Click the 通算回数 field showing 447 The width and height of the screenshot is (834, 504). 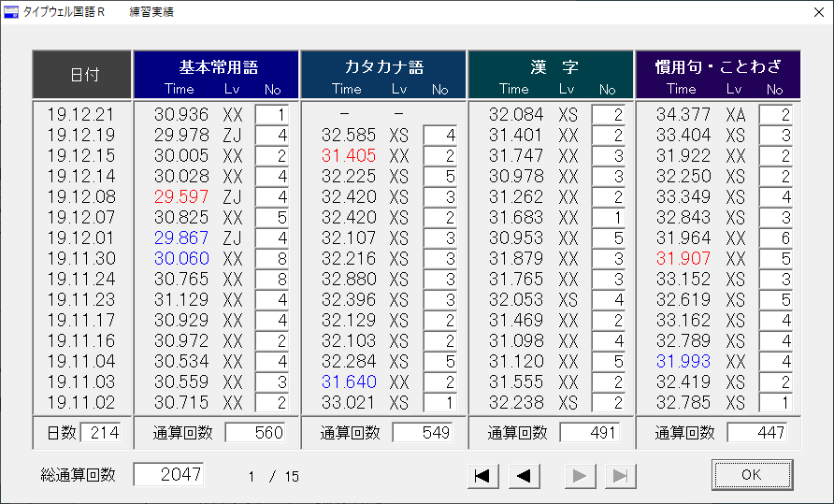[757, 432]
